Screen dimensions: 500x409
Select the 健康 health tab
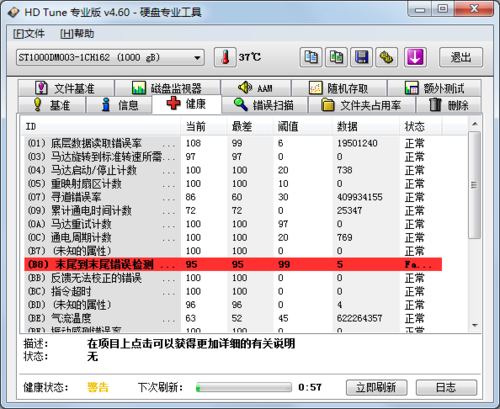pyautogui.click(x=187, y=104)
